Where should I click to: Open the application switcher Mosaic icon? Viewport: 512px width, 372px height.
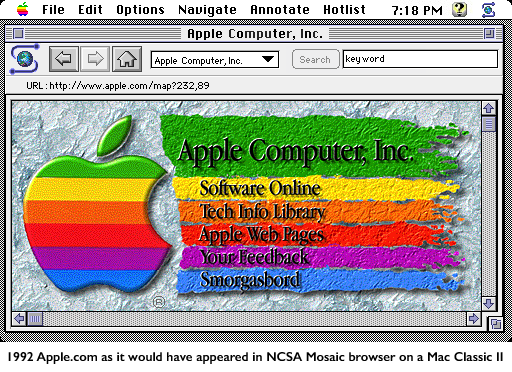(x=488, y=10)
